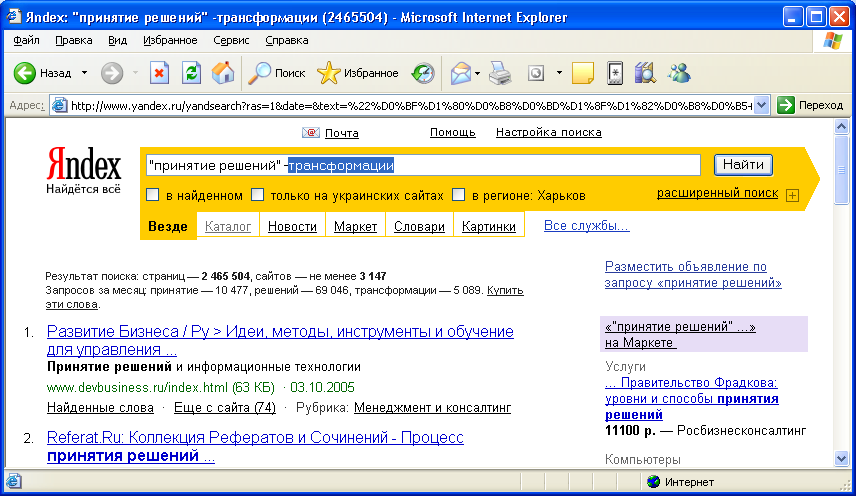Switch to the Новости tab
This screenshot has width=856, height=496.
point(292,226)
